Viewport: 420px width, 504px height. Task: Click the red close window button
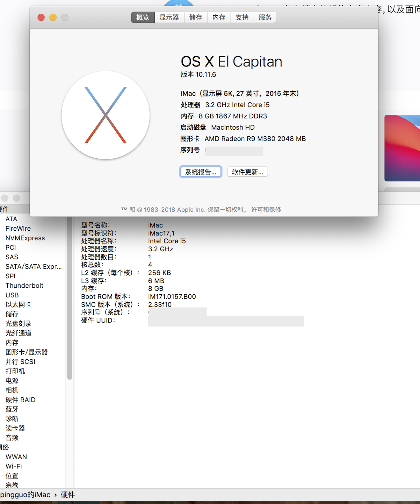(41, 17)
